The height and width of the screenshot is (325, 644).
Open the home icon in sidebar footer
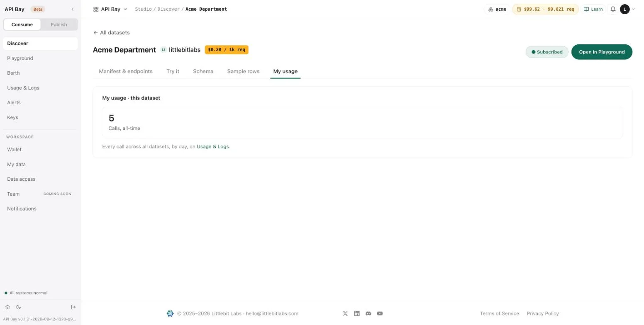7,307
